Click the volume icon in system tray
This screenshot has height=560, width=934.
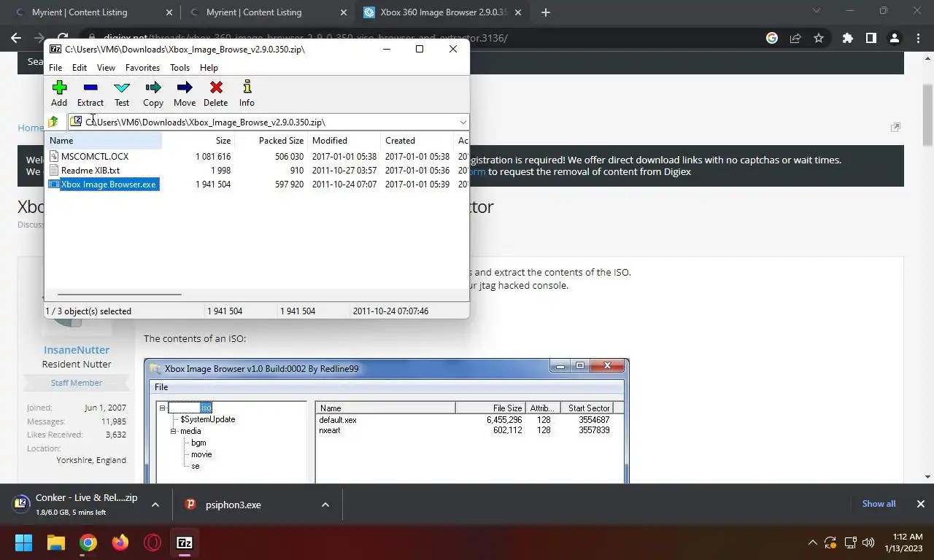(x=868, y=542)
